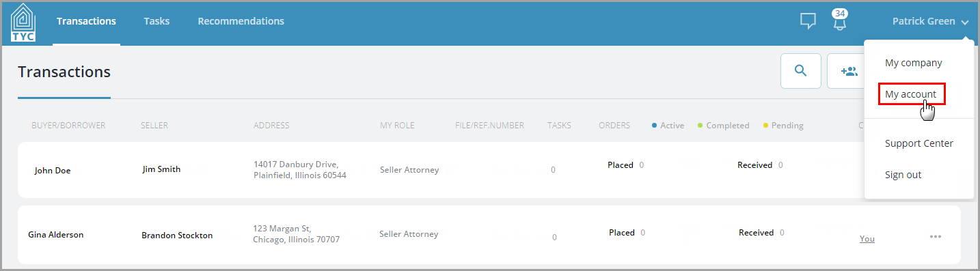Click the FILE/REF.NUMBER column header
This screenshot has height=271, width=980.
click(489, 126)
